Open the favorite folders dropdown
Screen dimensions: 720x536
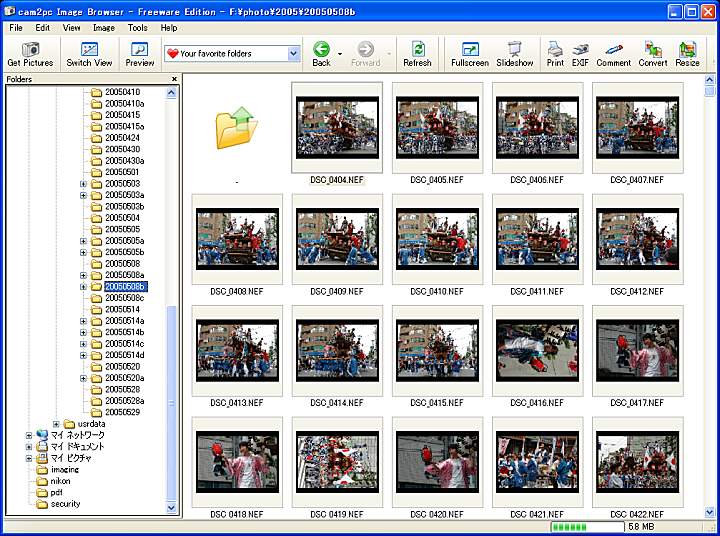point(293,54)
